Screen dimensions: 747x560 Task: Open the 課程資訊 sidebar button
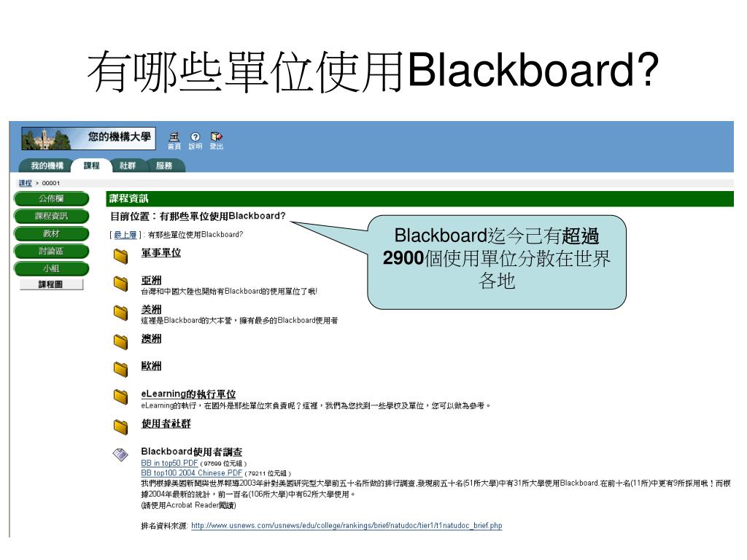tap(52, 216)
